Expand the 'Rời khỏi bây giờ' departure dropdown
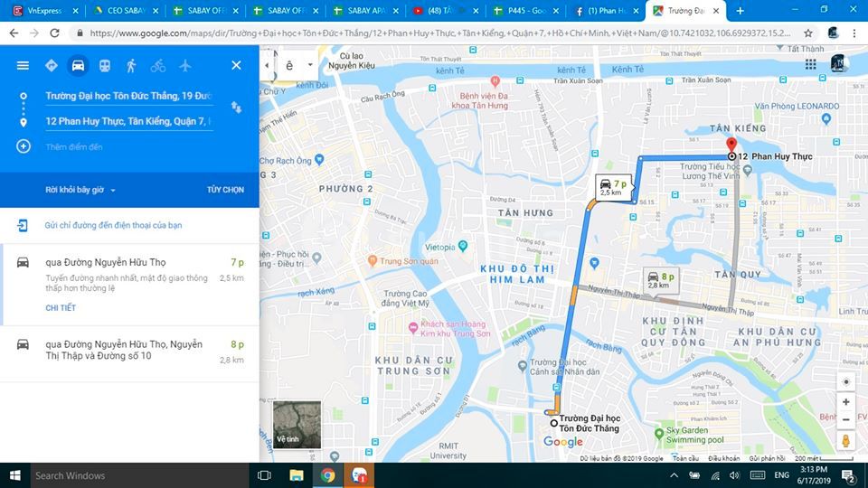The image size is (868, 488). pos(80,190)
